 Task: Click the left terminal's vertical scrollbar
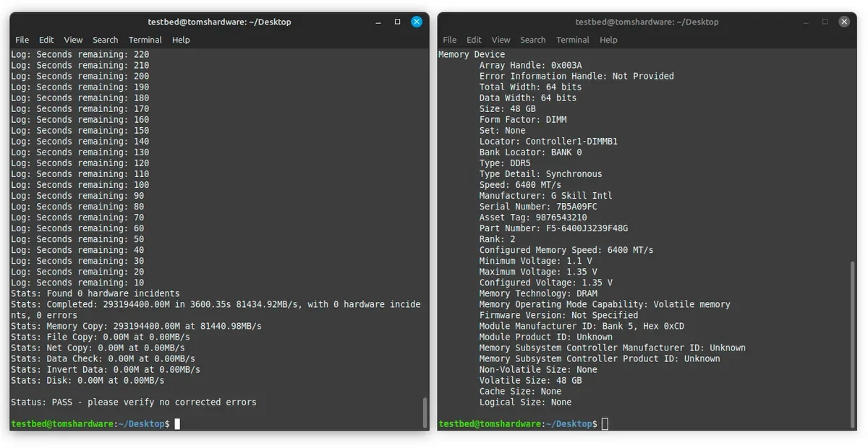425,412
